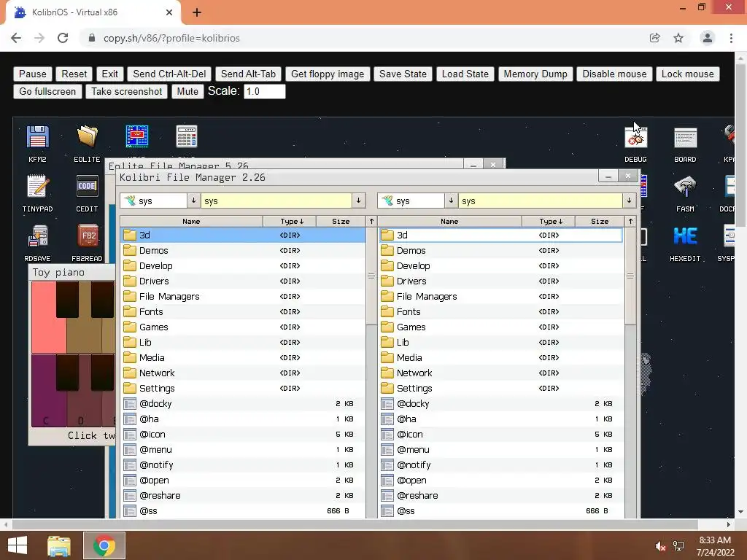The width and height of the screenshot is (747, 560).
Task: Click the Reset emulator button
Action: (74, 74)
